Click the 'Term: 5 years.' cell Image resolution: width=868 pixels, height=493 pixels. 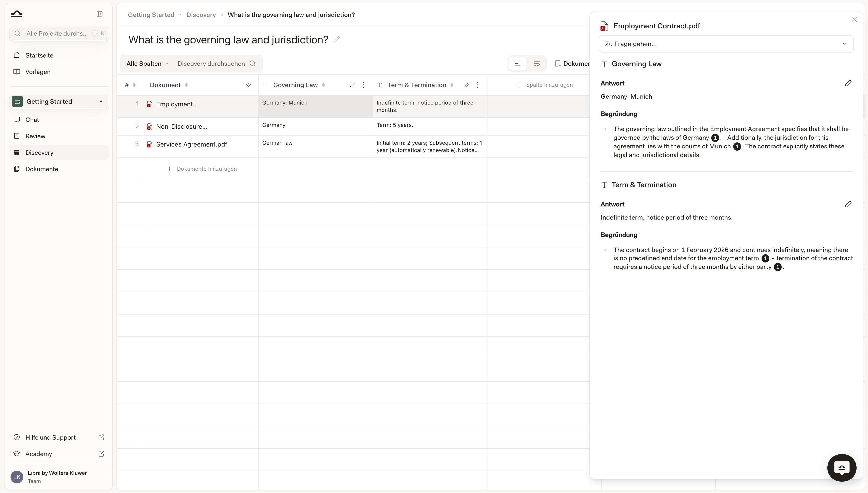click(430, 127)
